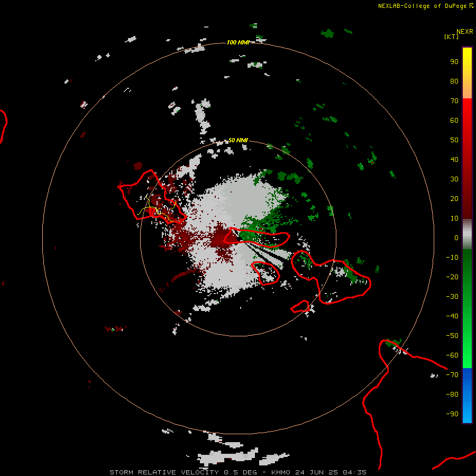This screenshot has height=476, width=476.
Task: Click the "100 NMI" range ring label
Action: 238,42
